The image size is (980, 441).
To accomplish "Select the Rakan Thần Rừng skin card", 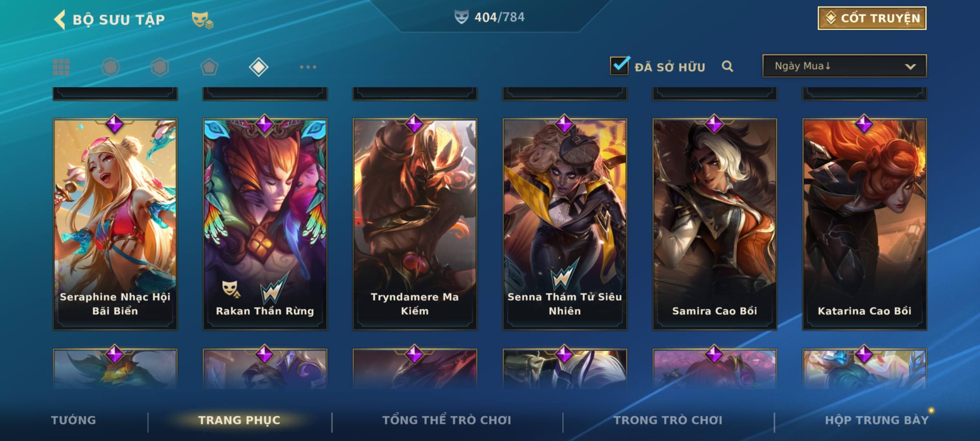I will pyautogui.click(x=265, y=224).
